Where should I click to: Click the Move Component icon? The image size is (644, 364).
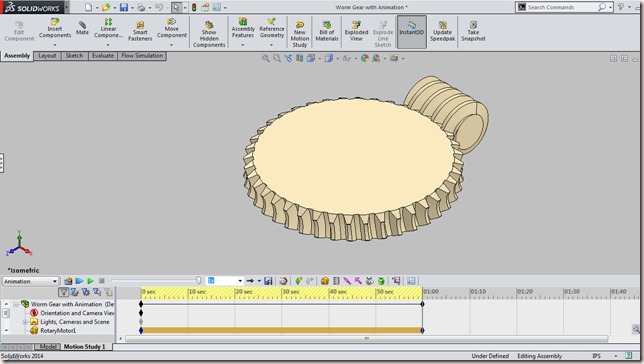(x=172, y=21)
